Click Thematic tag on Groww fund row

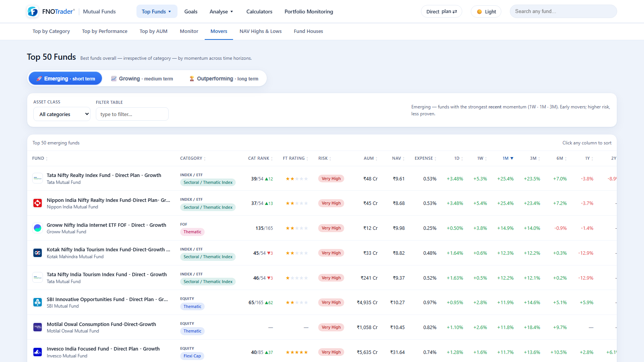[x=192, y=232]
